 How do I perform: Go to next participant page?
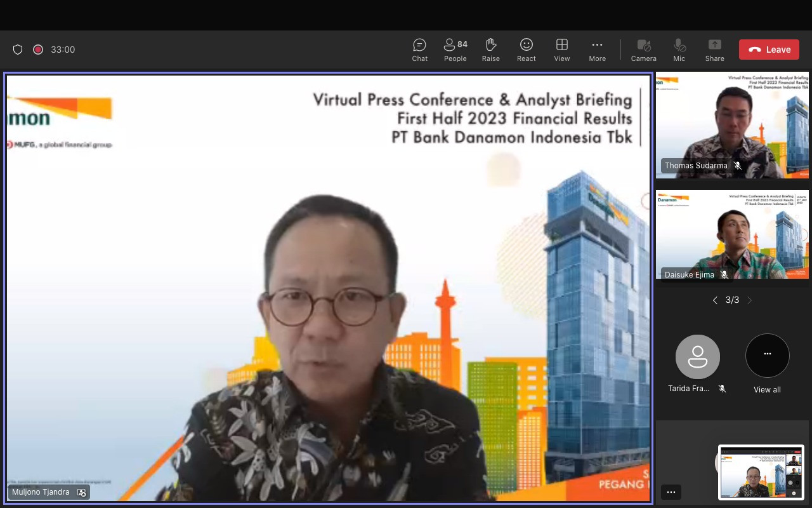point(750,300)
